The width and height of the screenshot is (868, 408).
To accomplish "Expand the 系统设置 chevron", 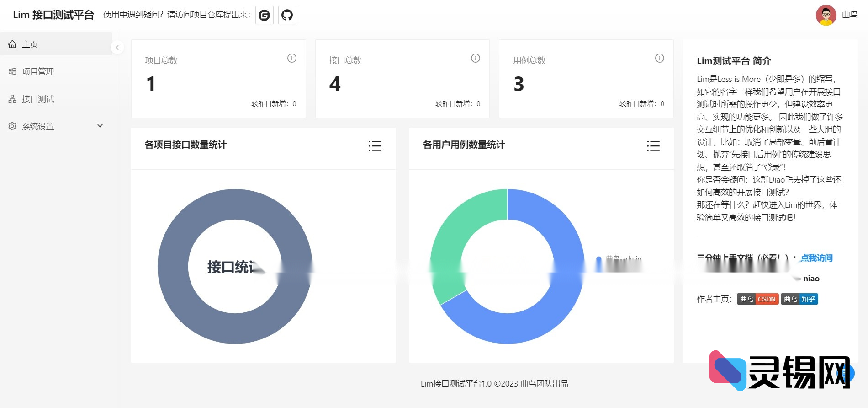I will pos(100,126).
